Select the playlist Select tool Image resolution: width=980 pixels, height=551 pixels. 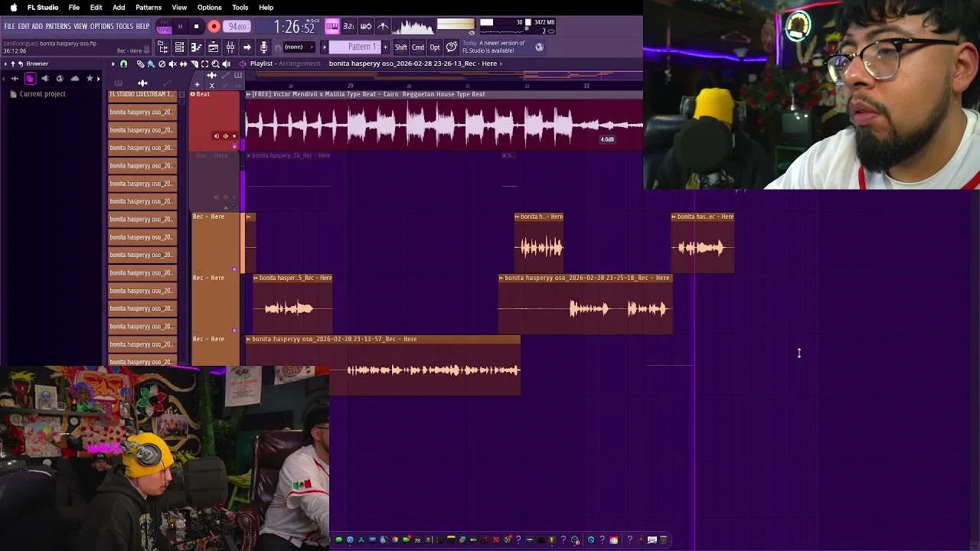point(204,64)
